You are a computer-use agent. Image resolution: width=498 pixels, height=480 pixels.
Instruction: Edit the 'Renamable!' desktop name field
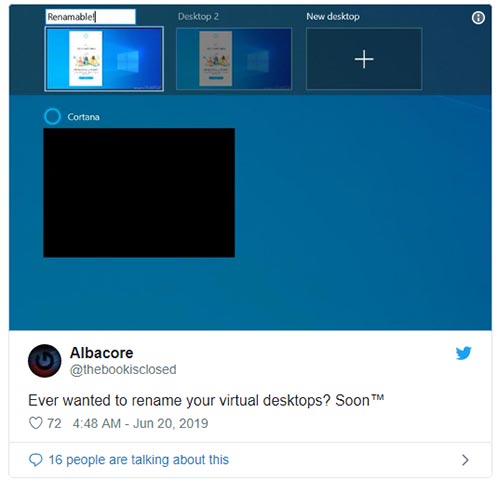(x=90, y=17)
